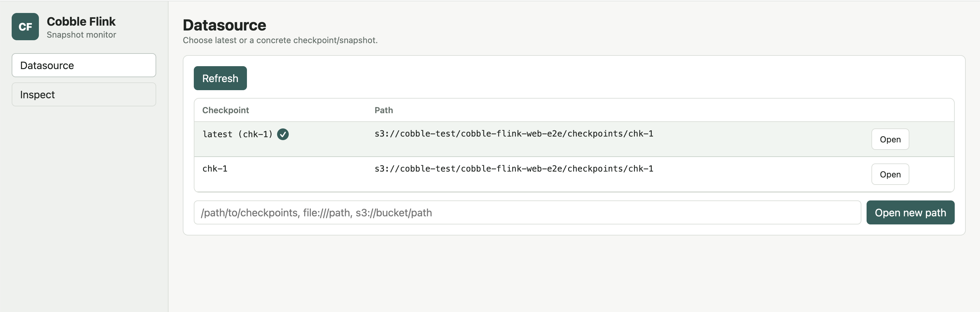Click the CF Cobble Flink logo

click(x=25, y=27)
